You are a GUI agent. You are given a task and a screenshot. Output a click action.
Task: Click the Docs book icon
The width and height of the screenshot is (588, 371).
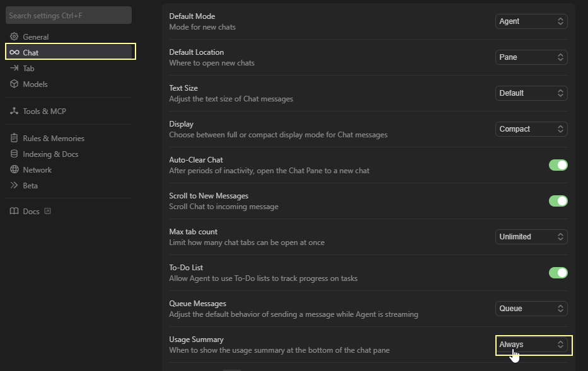pos(14,211)
